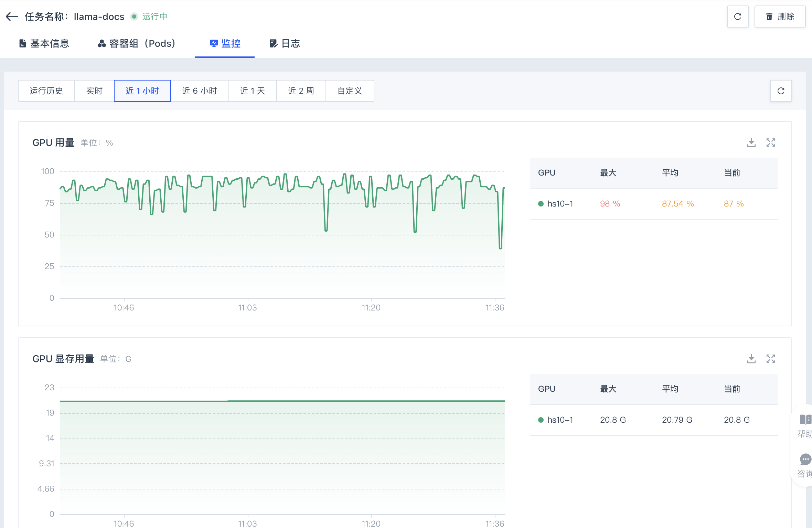The width and height of the screenshot is (812, 528).
Task: Refresh the job page via top reload icon
Action: 738,17
